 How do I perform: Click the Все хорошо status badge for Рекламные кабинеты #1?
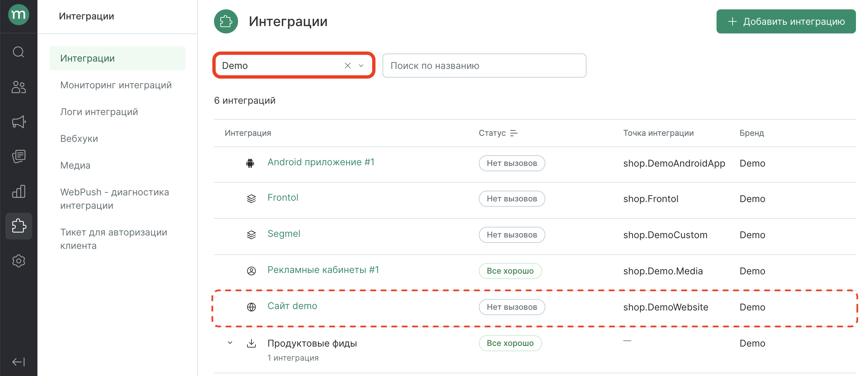click(x=510, y=271)
